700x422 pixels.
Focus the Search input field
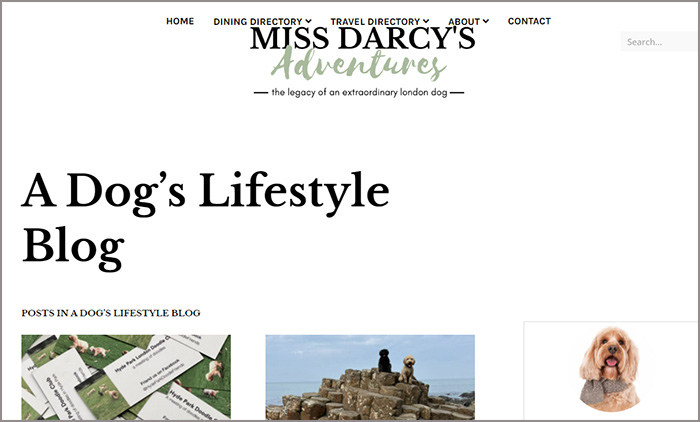[x=659, y=42]
